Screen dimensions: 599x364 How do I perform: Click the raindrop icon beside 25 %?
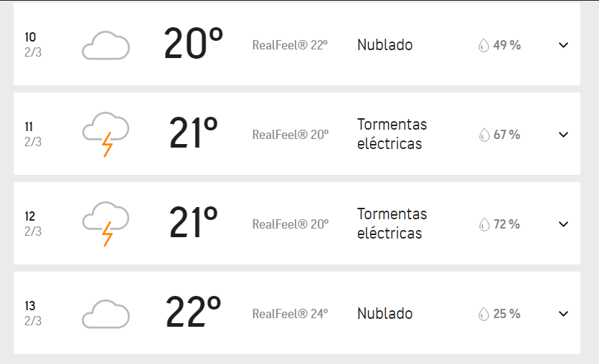(x=484, y=314)
